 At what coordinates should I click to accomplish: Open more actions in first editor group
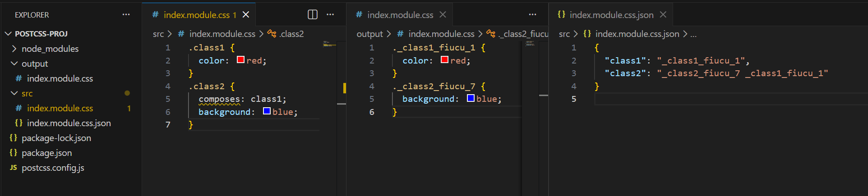point(330,15)
